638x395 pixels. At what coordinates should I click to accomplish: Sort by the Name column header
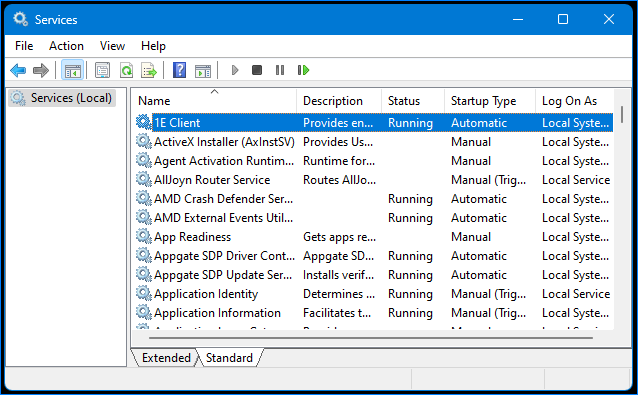pyautogui.click(x=214, y=101)
